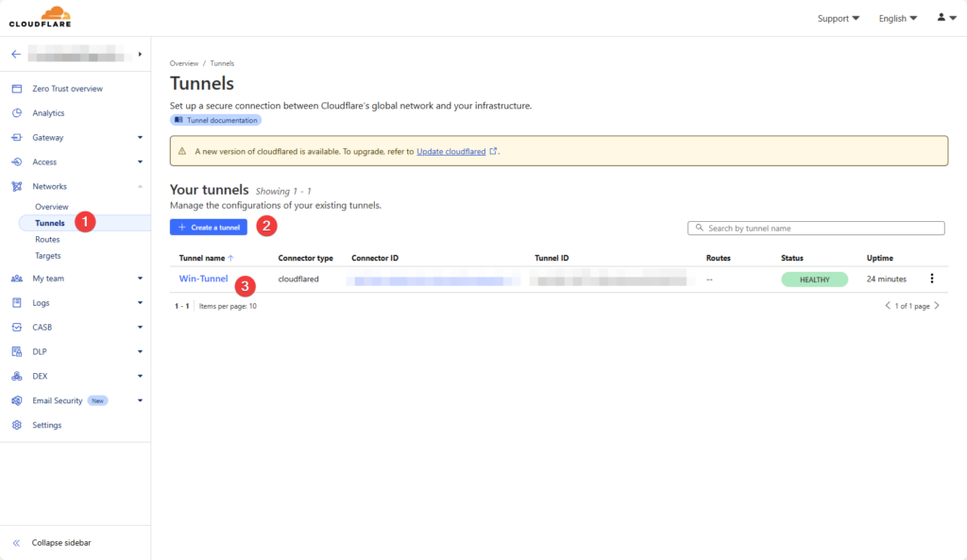This screenshot has width=967, height=560.
Task: Click the Routes column header
Action: [x=718, y=258]
